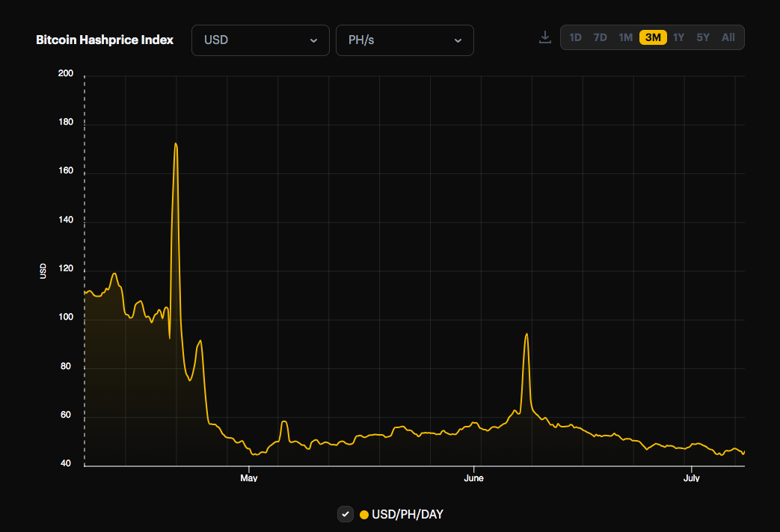This screenshot has width=780, height=532.
Task: Click the 200 y-axis value
Action: [66, 73]
